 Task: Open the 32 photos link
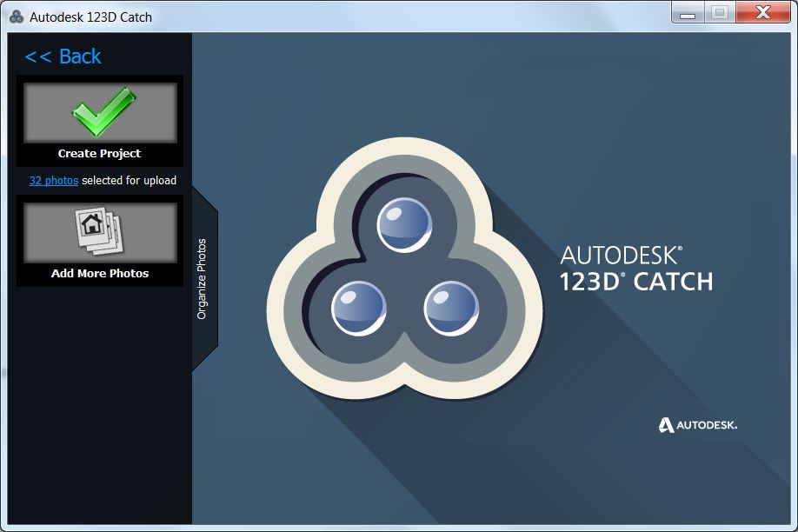point(53,180)
